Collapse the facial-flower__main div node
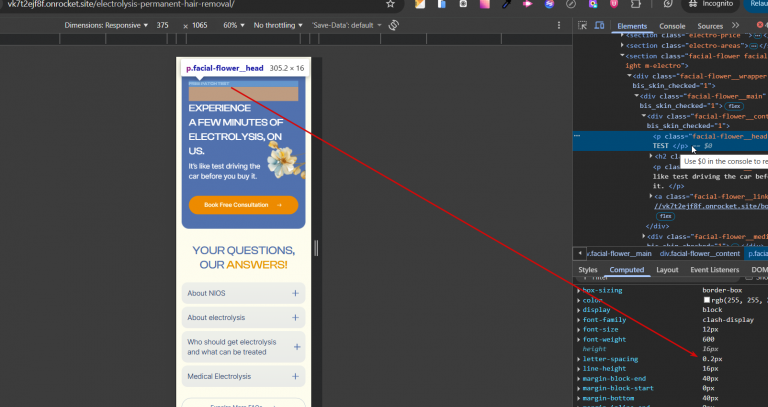Image resolution: width=768 pixels, height=407 pixels. [x=637, y=96]
